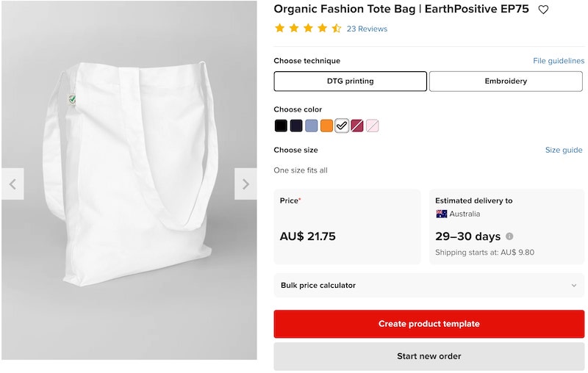Click Create product template button
Screen dimensions: 588x373
pos(429,324)
